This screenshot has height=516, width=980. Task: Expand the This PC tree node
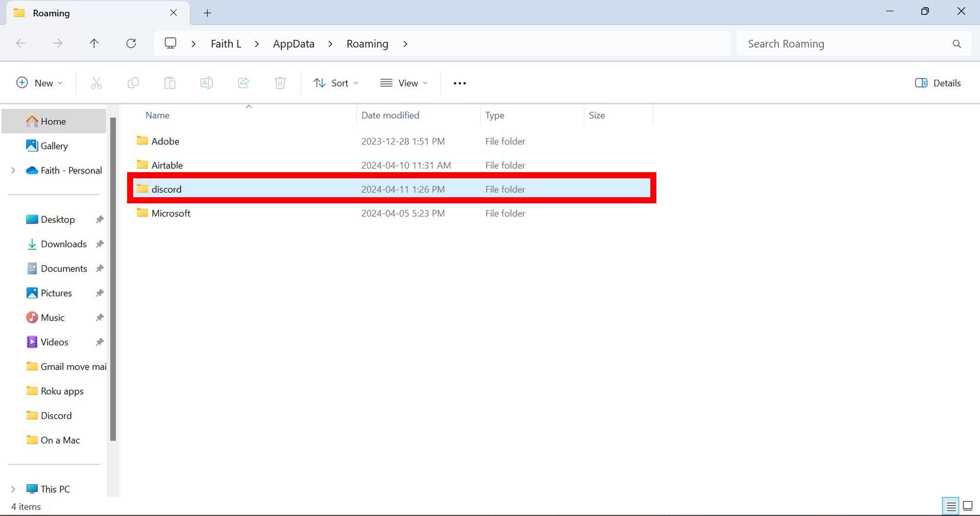(13, 489)
